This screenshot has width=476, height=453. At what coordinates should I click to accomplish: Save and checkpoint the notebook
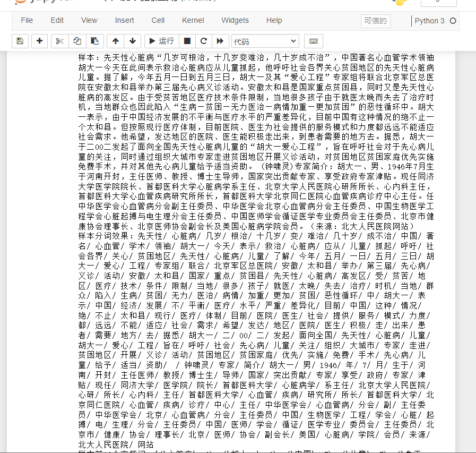(20, 41)
